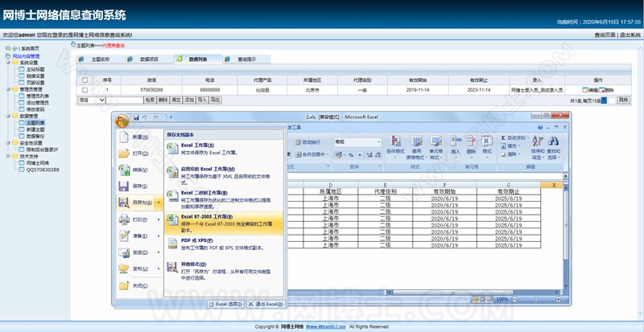
Task: Click the 退出 Excel exit button
Action: 266,304
